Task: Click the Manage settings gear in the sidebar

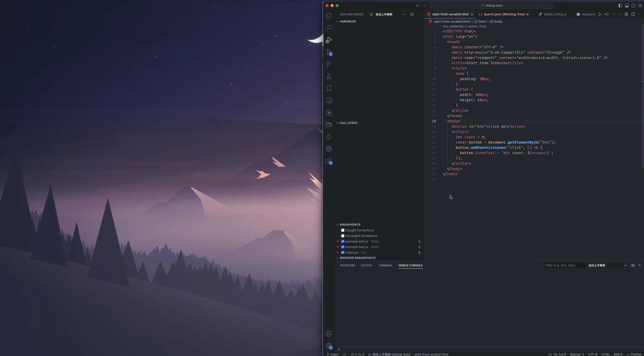Action: 329,345
